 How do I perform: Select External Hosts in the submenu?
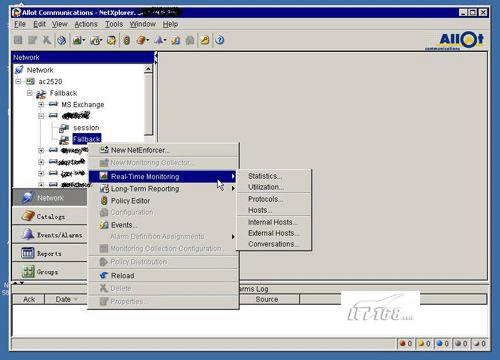click(274, 233)
